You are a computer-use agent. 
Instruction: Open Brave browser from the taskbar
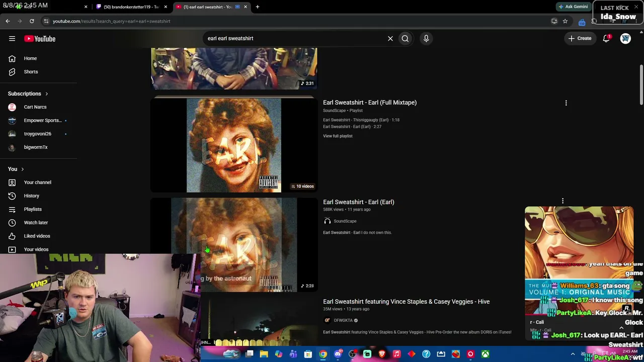(382, 354)
